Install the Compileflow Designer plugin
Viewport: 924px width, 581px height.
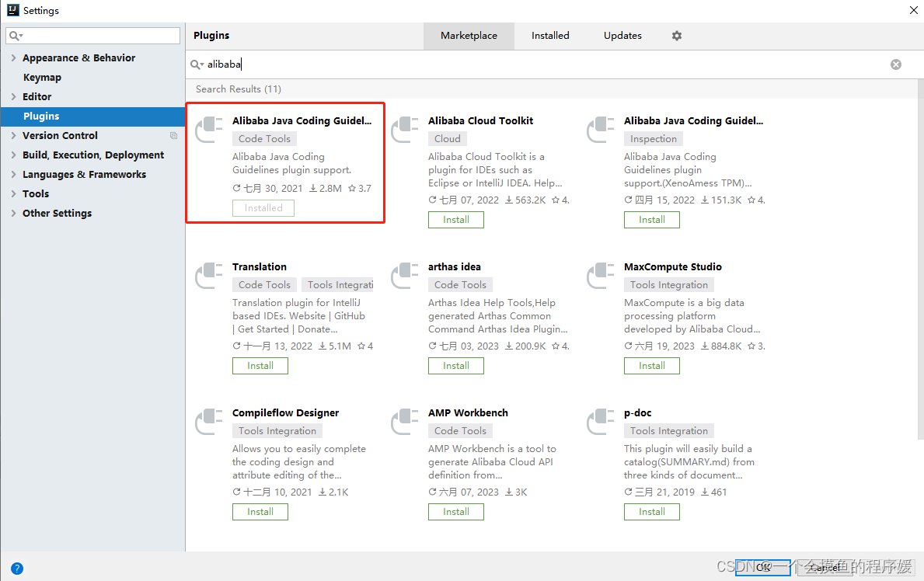click(x=260, y=512)
